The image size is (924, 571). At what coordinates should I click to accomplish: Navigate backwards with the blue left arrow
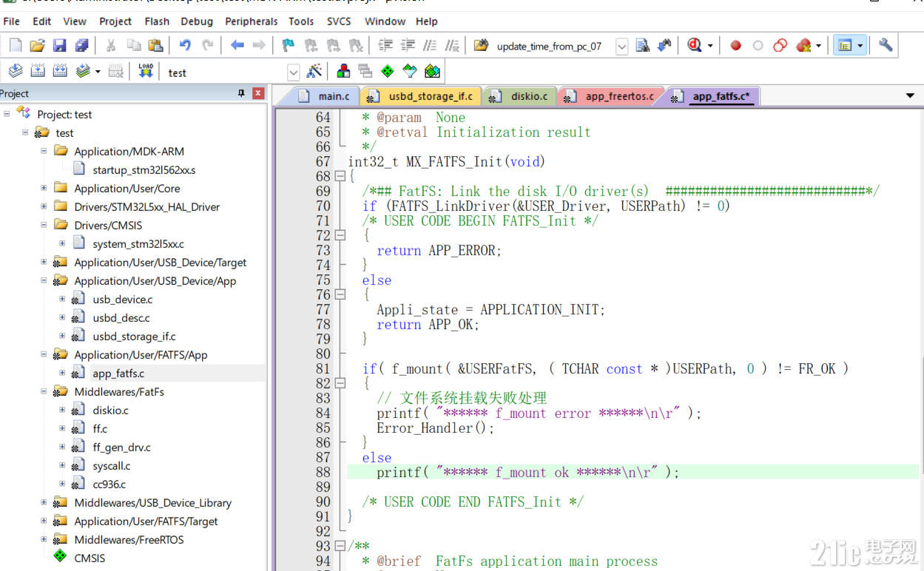pos(237,46)
